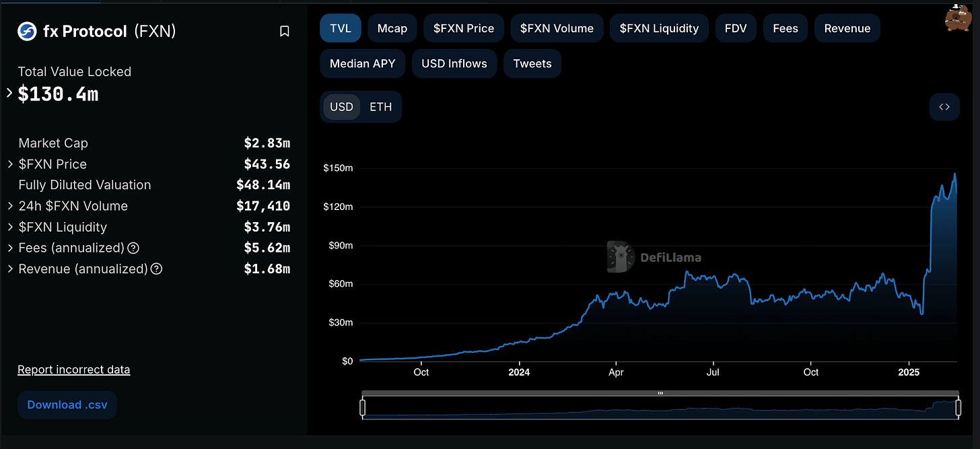Toggle the USD Inflows chart metric
980x449 pixels.
point(454,63)
